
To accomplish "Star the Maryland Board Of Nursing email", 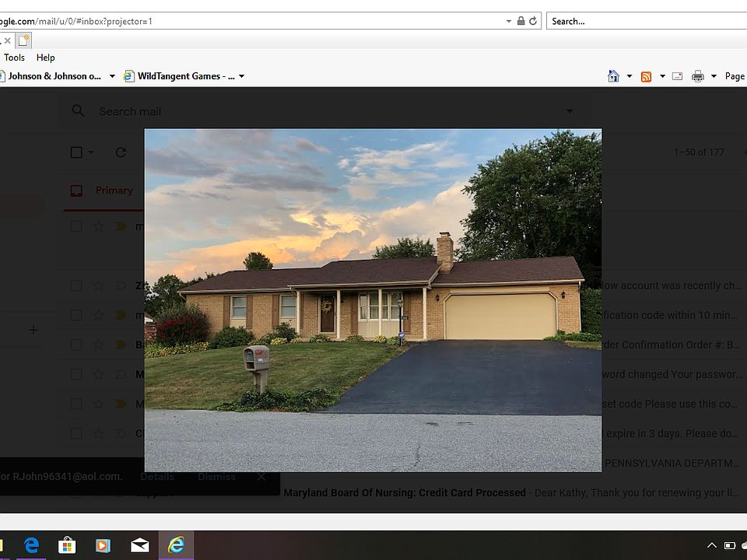I will [x=99, y=492].
